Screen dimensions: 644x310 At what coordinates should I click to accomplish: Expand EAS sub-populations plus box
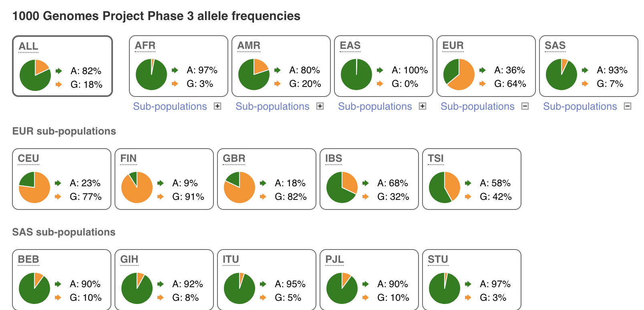(423, 106)
